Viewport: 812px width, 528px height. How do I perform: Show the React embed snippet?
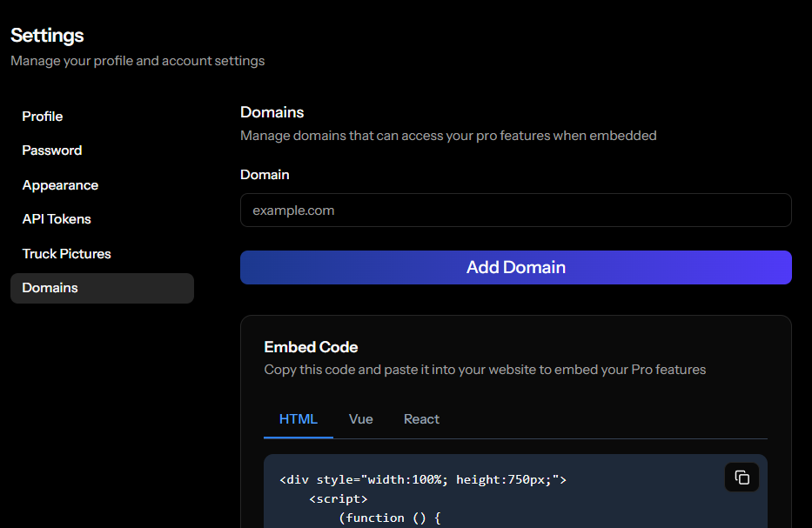(421, 418)
